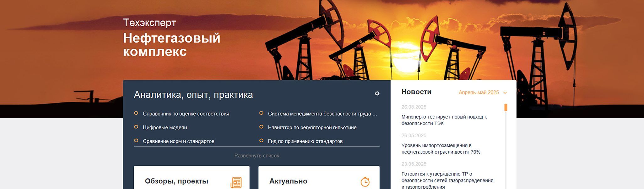Open settings gear in Аналитика panel
The height and width of the screenshot is (189, 644).
tap(377, 93)
